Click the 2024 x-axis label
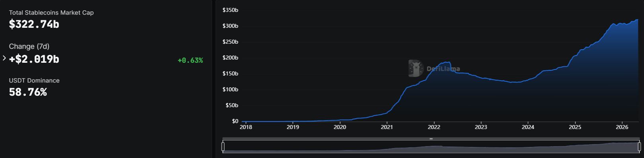The image size is (644, 158). click(x=528, y=127)
